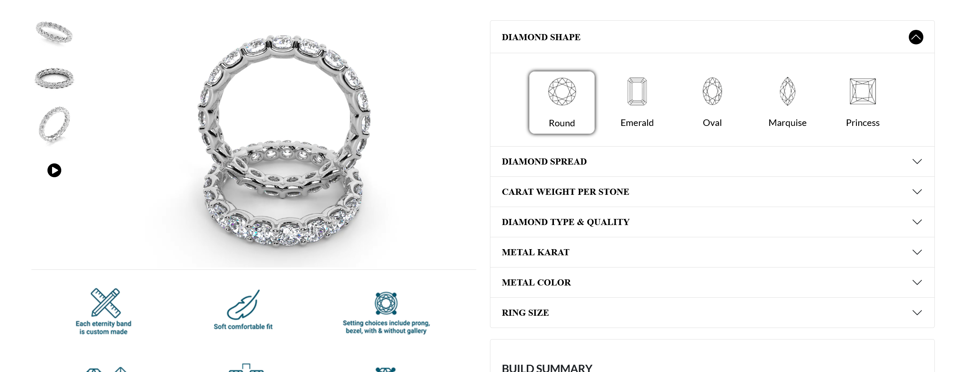The image size is (980, 372).
Task: Select the Round diamond shape
Action: click(x=562, y=102)
